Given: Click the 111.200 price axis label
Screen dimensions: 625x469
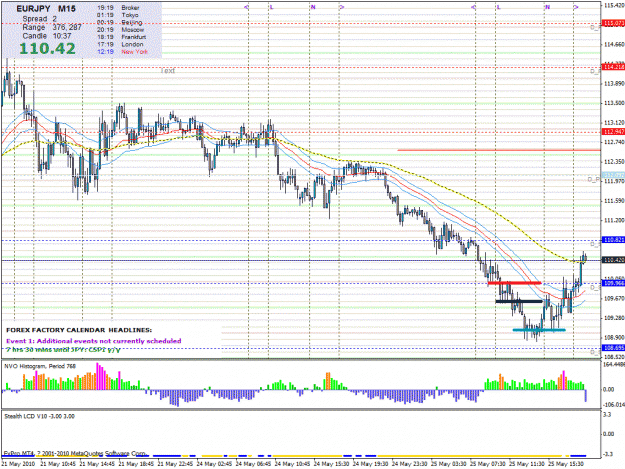Looking at the screenshot, I should pos(614,220).
